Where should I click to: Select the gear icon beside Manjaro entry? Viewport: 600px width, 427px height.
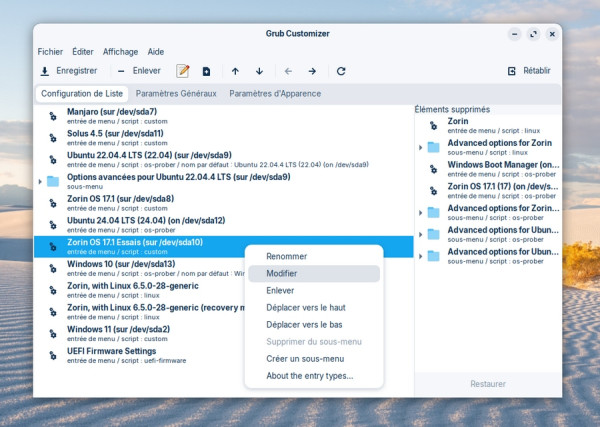[53, 116]
